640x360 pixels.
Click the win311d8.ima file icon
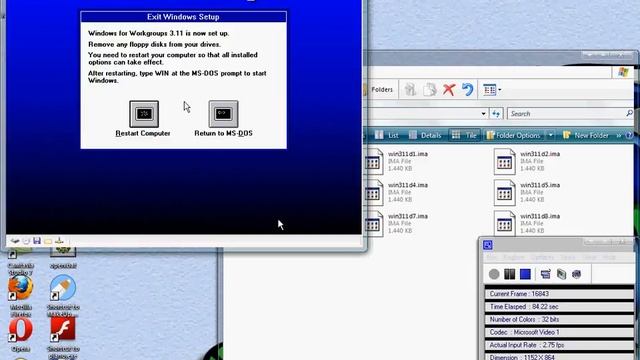pyautogui.click(x=504, y=224)
